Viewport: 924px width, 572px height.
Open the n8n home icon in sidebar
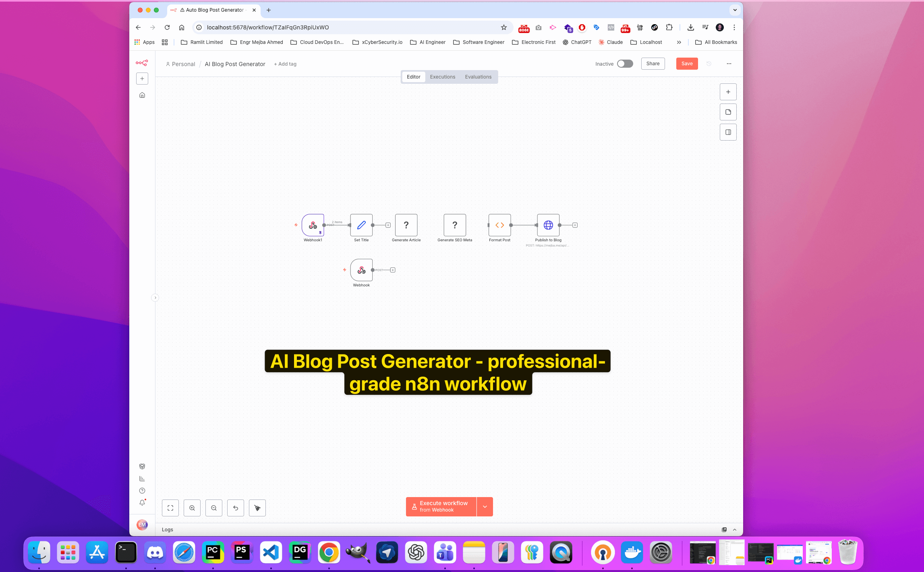[x=142, y=95]
